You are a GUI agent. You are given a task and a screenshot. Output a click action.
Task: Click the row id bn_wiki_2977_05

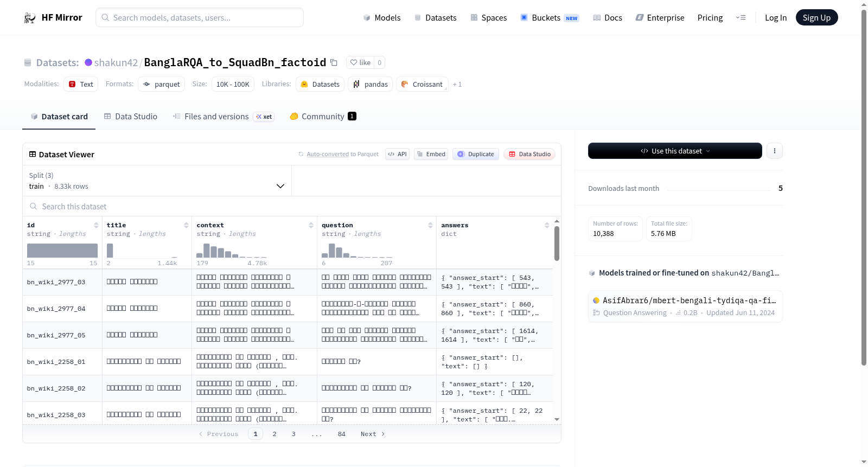tap(56, 335)
